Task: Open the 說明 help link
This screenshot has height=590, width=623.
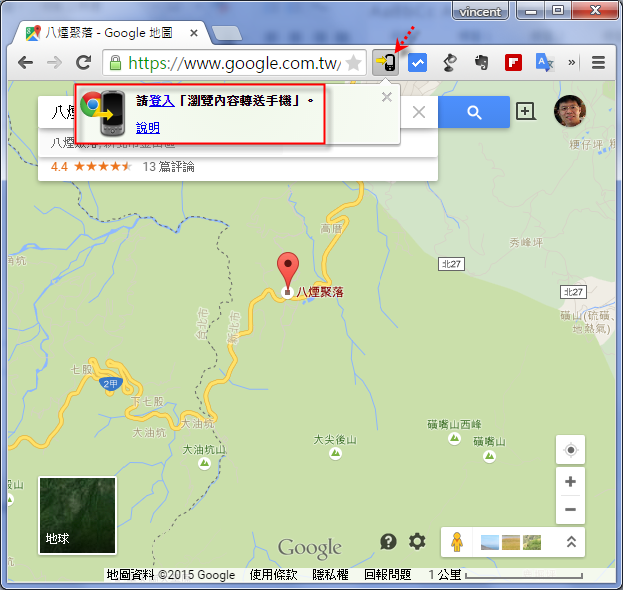Action: [x=148, y=128]
